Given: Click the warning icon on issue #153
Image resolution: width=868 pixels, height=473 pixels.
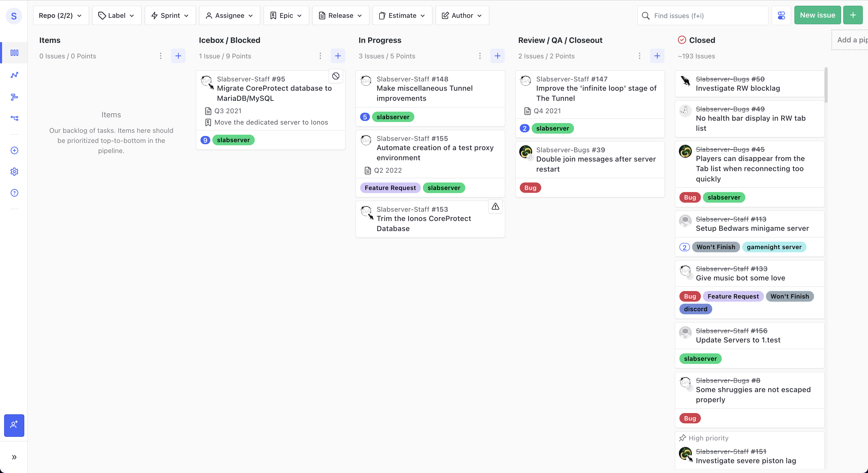Looking at the screenshot, I should tap(495, 206).
